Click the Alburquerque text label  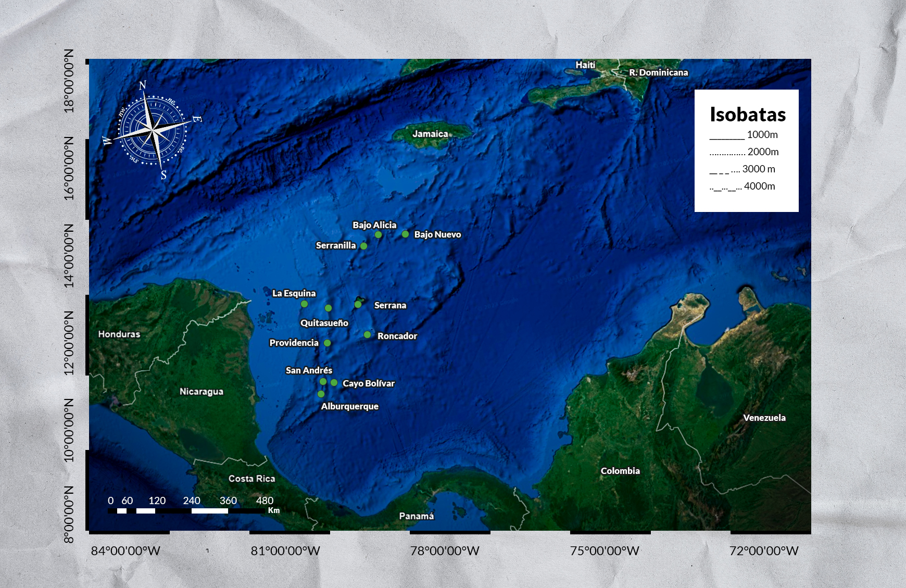350,406
